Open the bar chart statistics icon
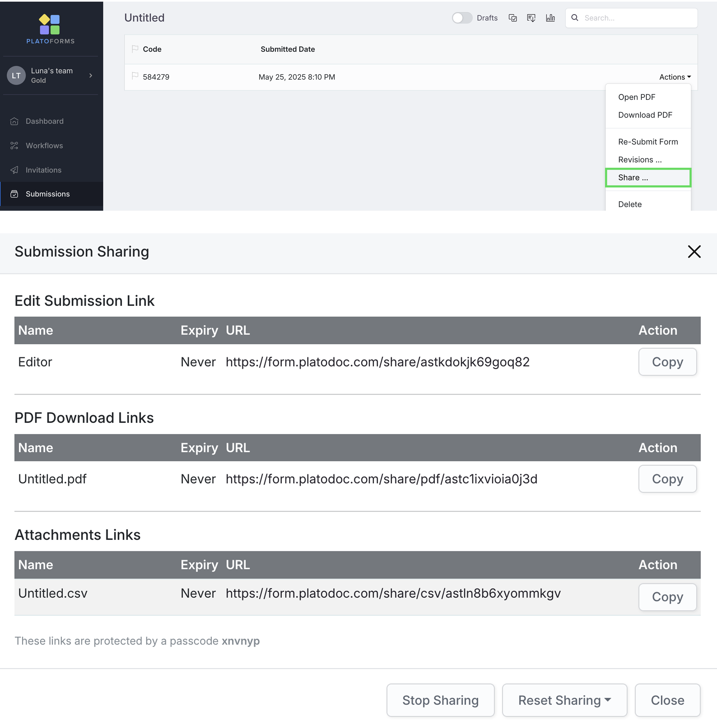717x728 pixels. 550,18
